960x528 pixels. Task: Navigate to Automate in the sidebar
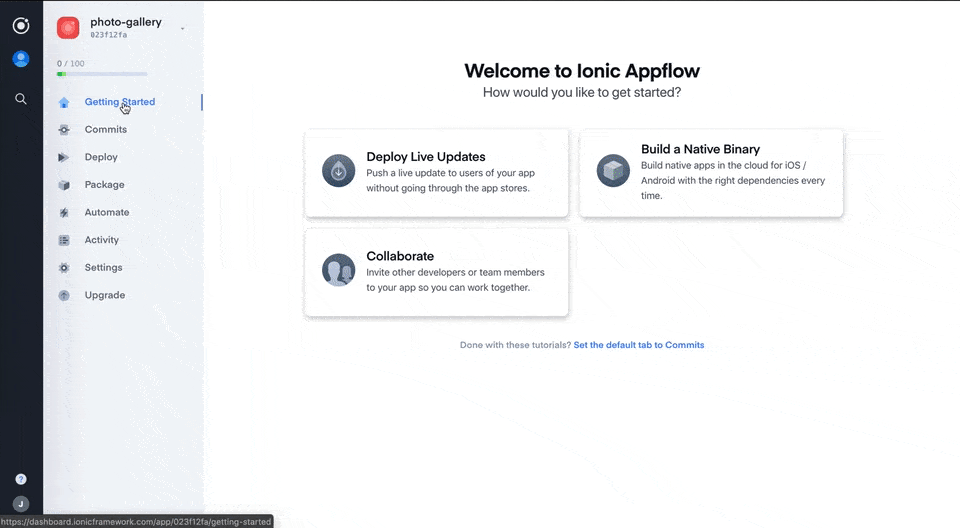coord(106,212)
